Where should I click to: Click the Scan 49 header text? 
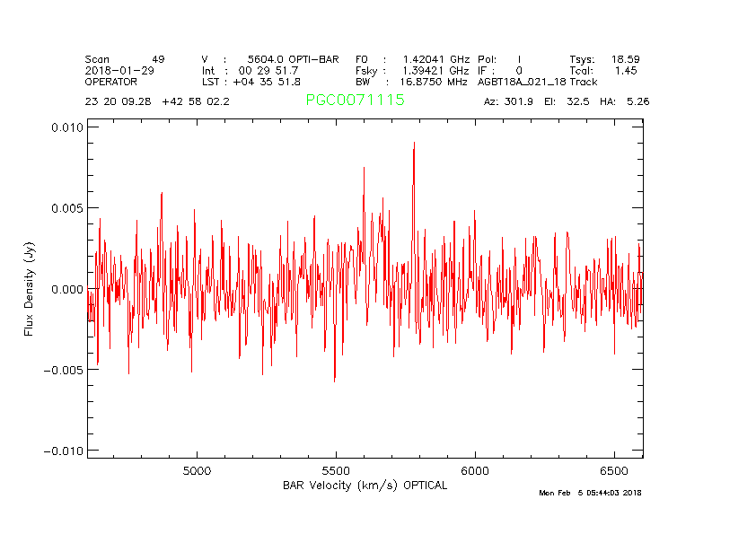point(125,59)
